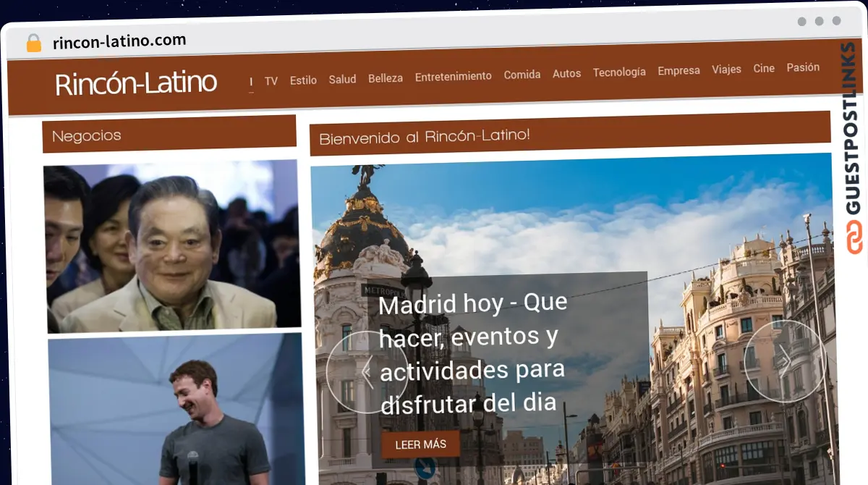Image resolution: width=868 pixels, height=485 pixels.
Task: Open the Comida category
Action: point(522,74)
